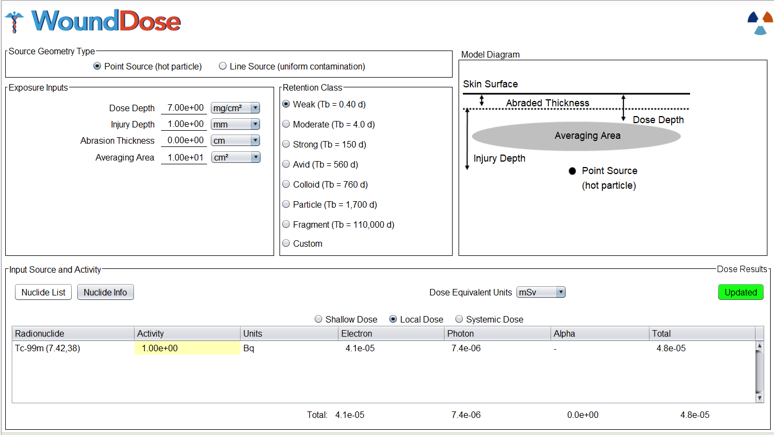This screenshot has height=435, width=774.
Task: Open Abrasion Thickness cm units dropdown
Action: [x=235, y=141]
